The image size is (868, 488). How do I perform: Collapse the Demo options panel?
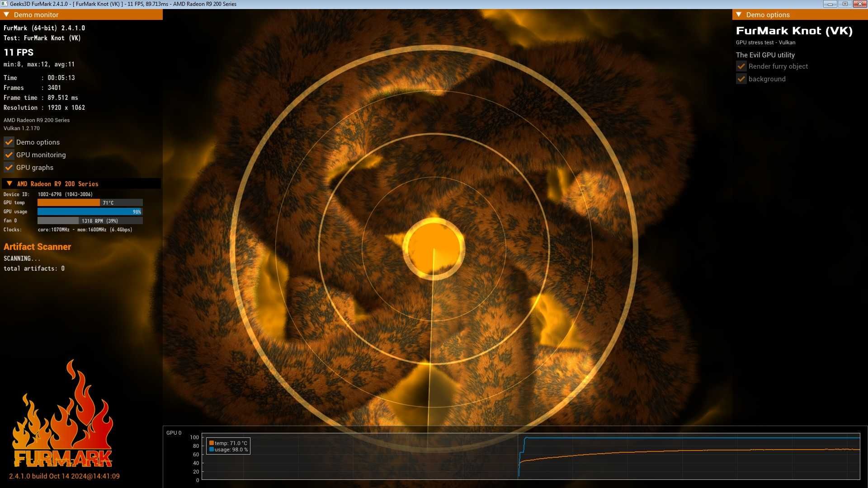coord(739,14)
